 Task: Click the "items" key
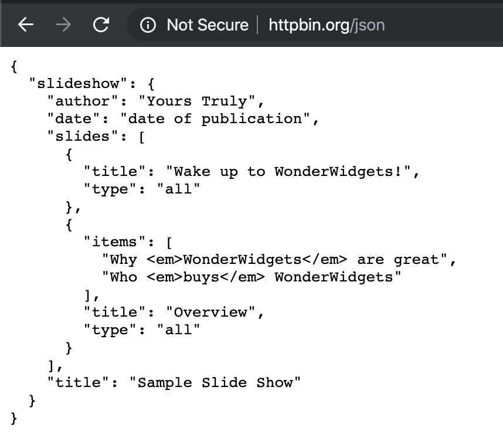point(115,242)
